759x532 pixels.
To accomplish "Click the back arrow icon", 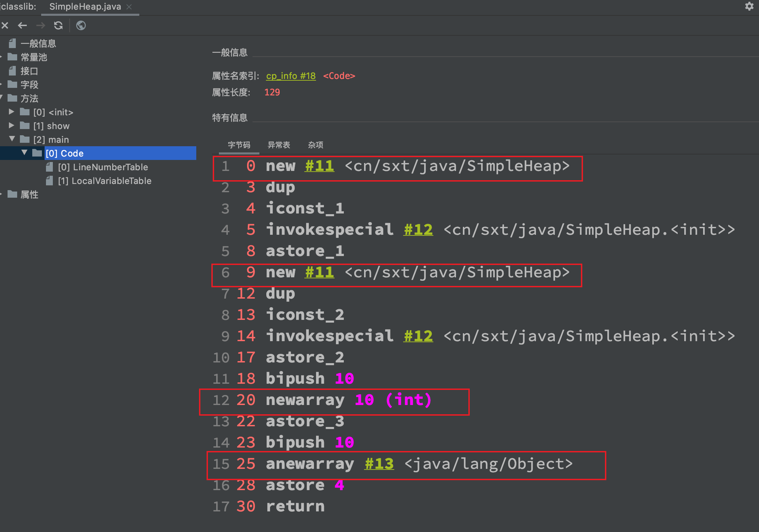I will point(22,25).
